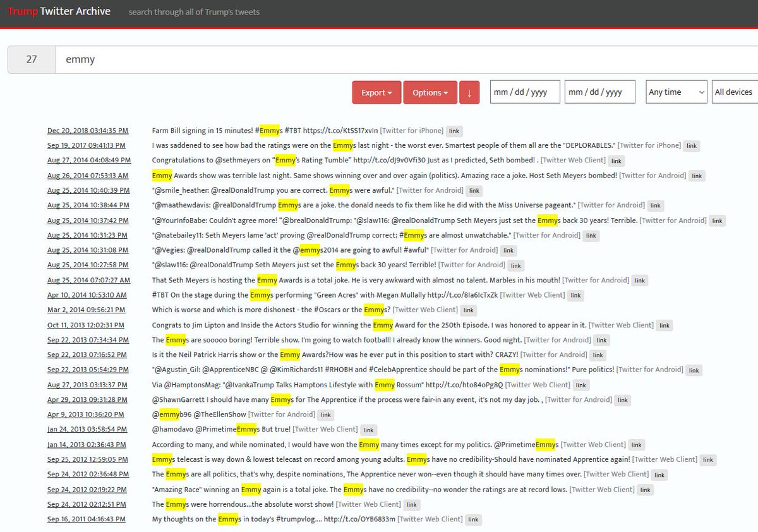
Task: Click link button on 'Marbles in his mouth' tweet
Action: click(x=640, y=281)
